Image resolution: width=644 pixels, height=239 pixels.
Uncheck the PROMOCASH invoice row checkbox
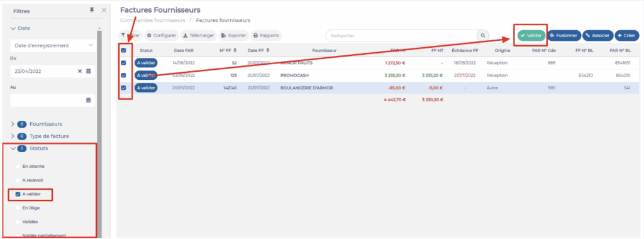click(124, 75)
